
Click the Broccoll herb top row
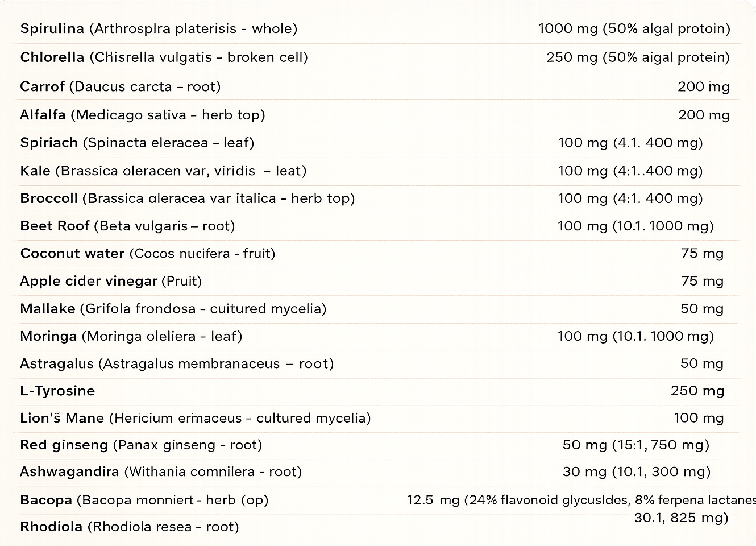coord(379,198)
